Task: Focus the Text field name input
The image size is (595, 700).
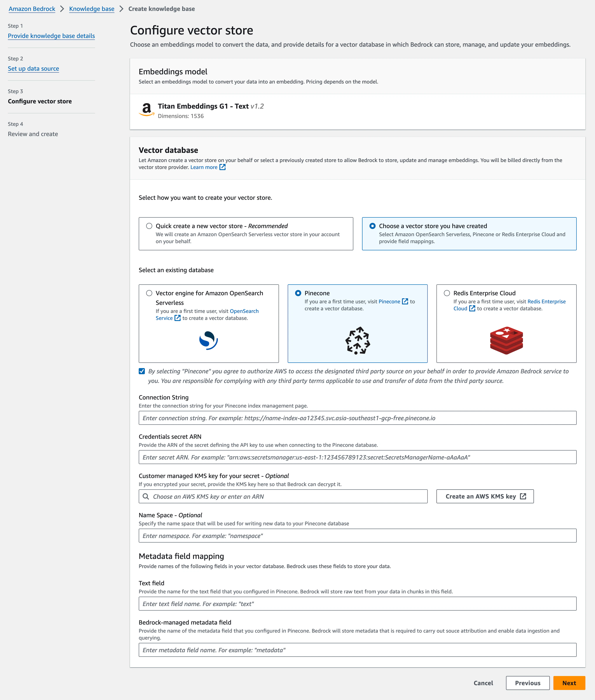Action: [x=357, y=604]
